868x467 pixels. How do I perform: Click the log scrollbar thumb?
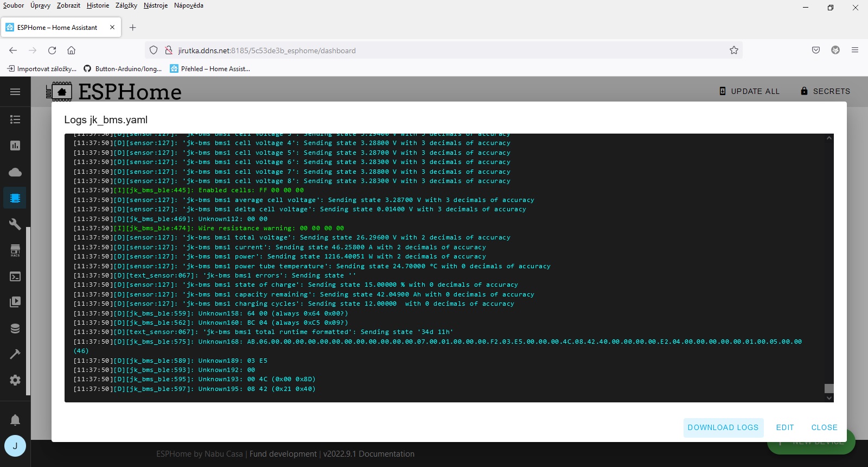829,388
